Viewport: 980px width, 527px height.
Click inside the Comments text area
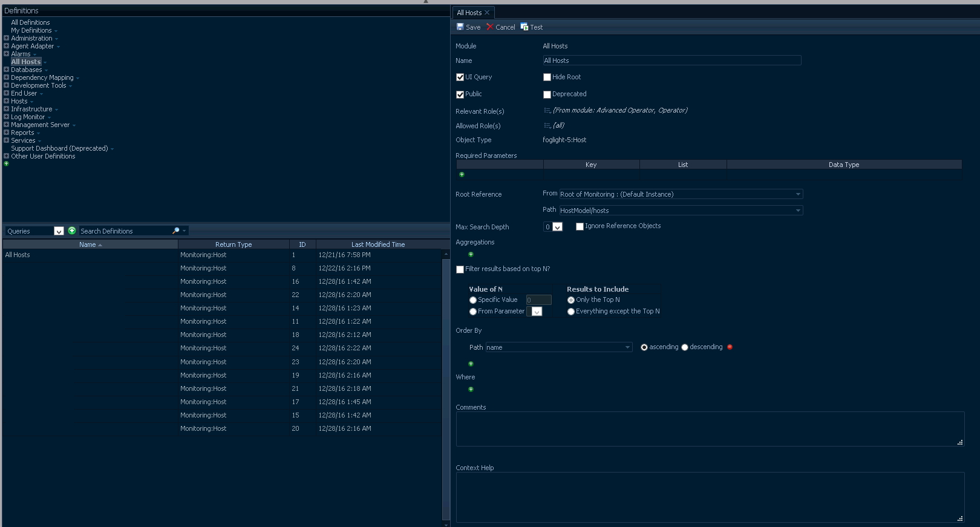click(x=710, y=429)
